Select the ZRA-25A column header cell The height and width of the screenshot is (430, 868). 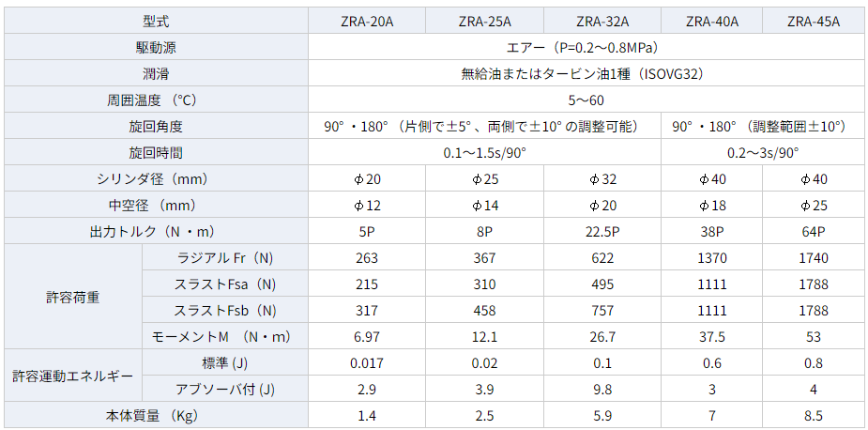click(485, 21)
